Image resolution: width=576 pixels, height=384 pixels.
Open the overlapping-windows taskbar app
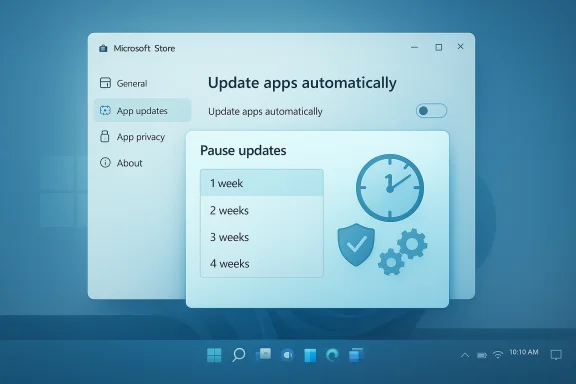356,355
